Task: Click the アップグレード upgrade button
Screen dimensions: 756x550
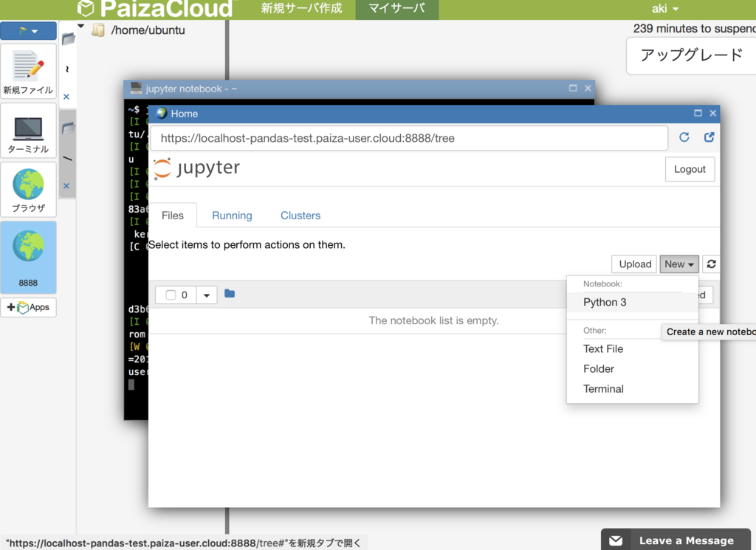Action: (x=691, y=55)
